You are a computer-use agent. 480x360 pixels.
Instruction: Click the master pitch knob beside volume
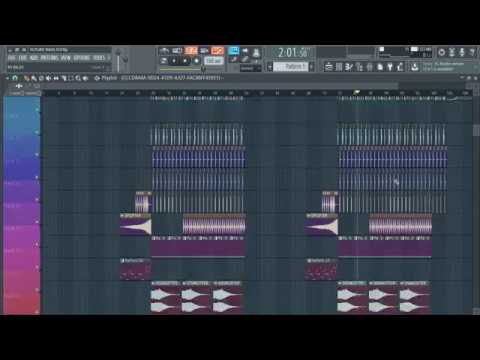[125, 59]
